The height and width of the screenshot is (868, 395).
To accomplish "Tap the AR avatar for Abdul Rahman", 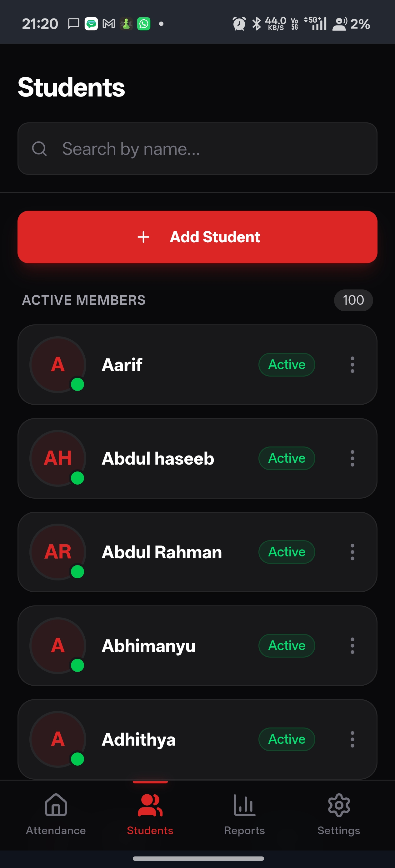I will click(x=58, y=552).
